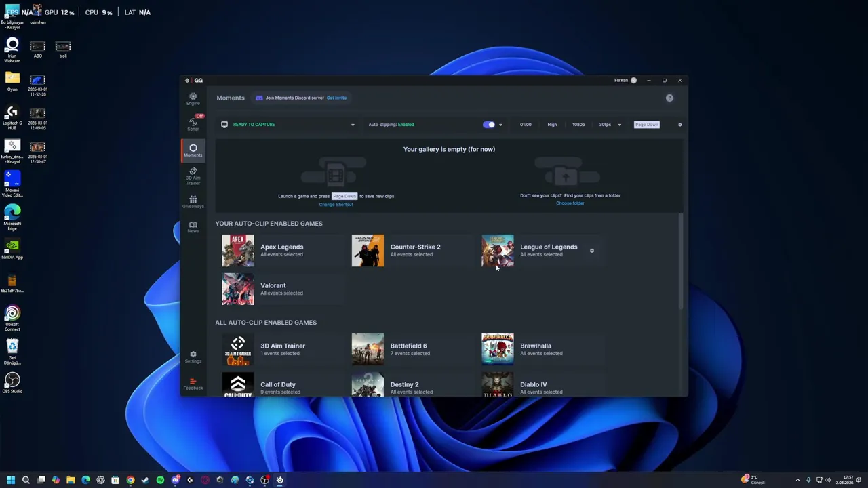Click the 01:00 clip length value
This screenshot has height=488, width=868.
coord(526,125)
